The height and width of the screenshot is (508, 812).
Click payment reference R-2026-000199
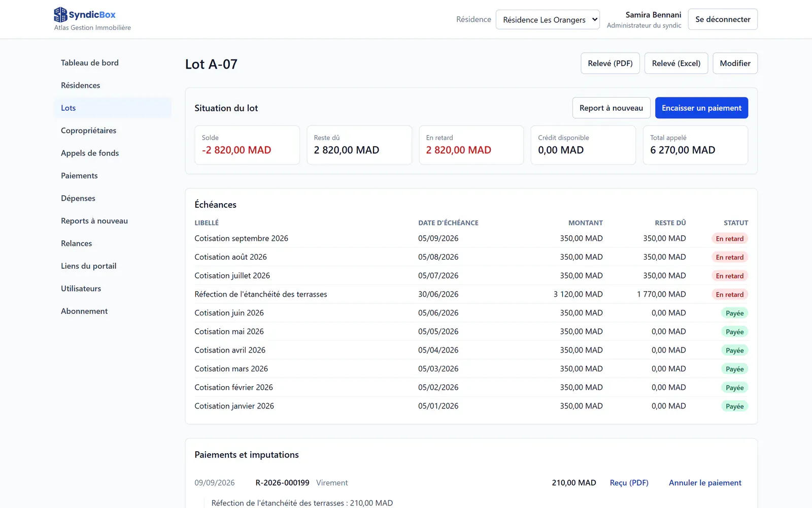[x=282, y=483]
